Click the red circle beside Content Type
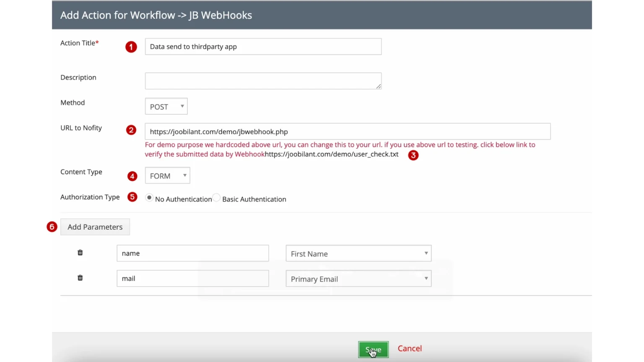The width and height of the screenshot is (644, 362). [132, 176]
